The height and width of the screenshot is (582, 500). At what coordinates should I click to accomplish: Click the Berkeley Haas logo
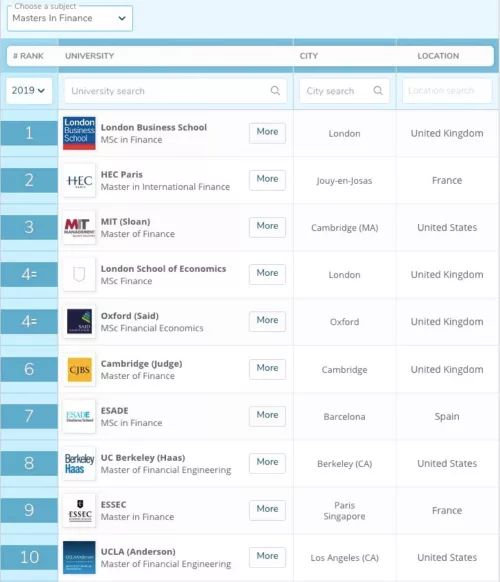79,464
